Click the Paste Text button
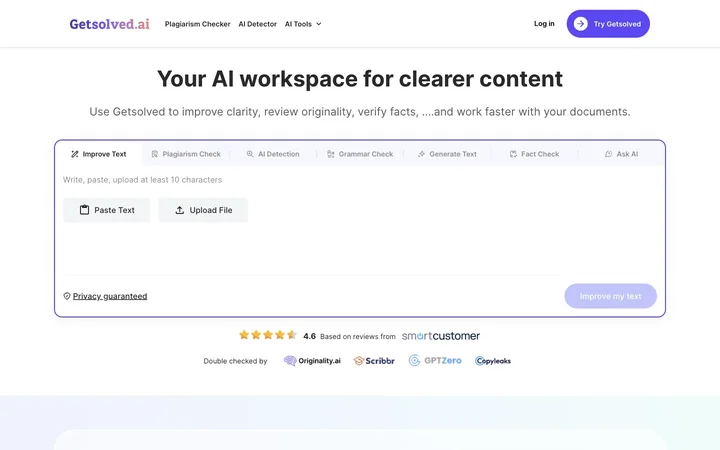 [x=107, y=210]
